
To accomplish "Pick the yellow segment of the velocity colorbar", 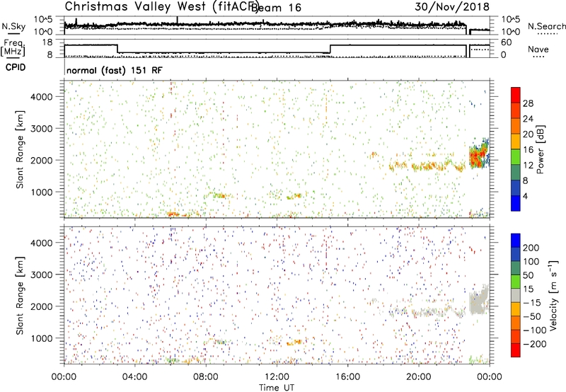I will click(x=516, y=309).
